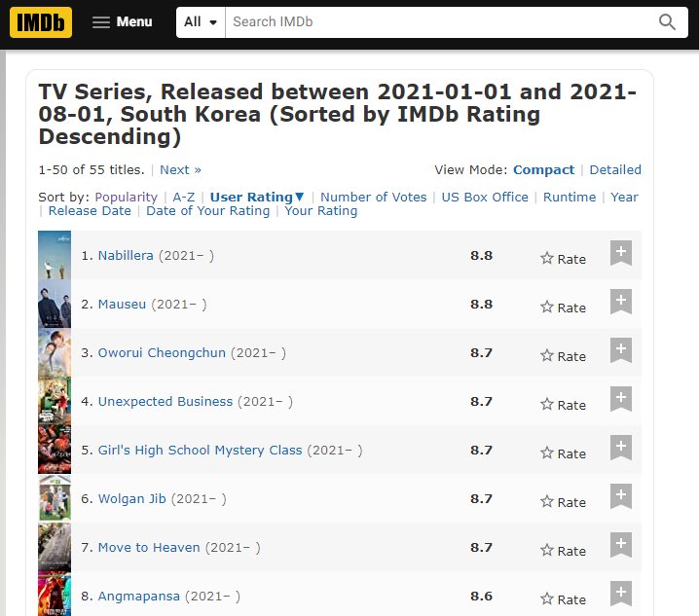Screen dimensions: 699x616
Task: Open Wolgan Jib title page
Action: pyautogui.click(x=132, y=499)
